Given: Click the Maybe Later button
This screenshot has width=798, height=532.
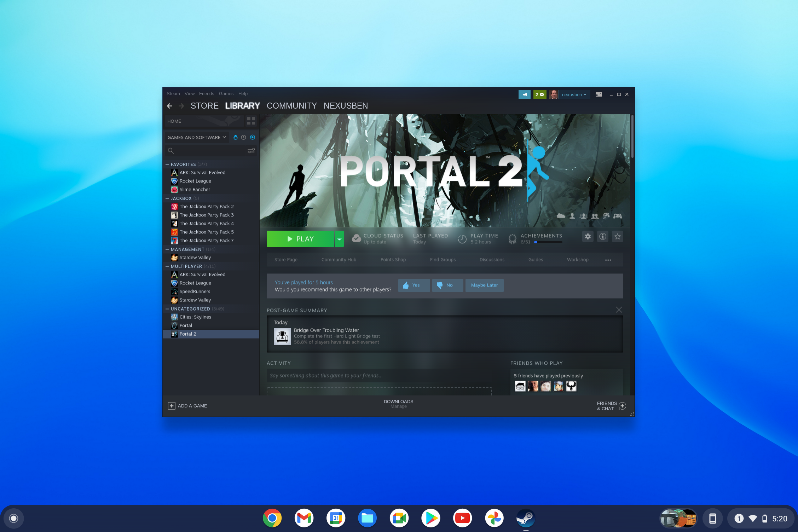Looking at the screenshot, I should (484, 285).
